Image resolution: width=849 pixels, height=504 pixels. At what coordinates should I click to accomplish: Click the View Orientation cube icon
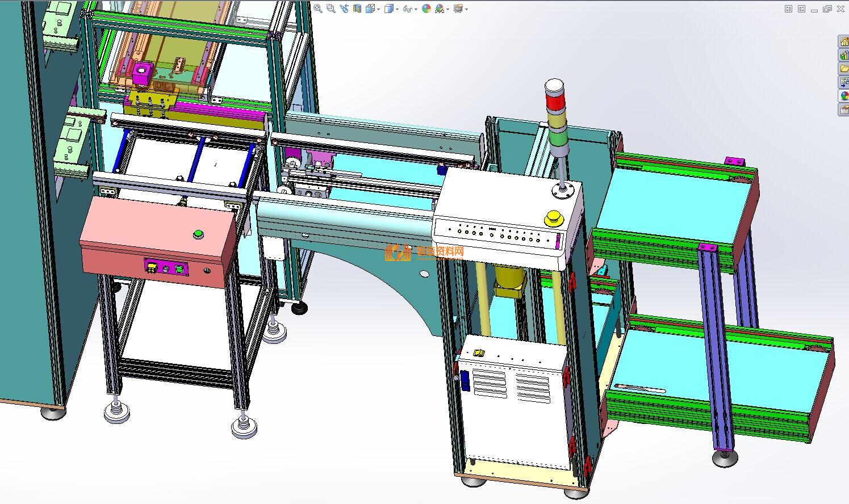(x=370, y=9)
